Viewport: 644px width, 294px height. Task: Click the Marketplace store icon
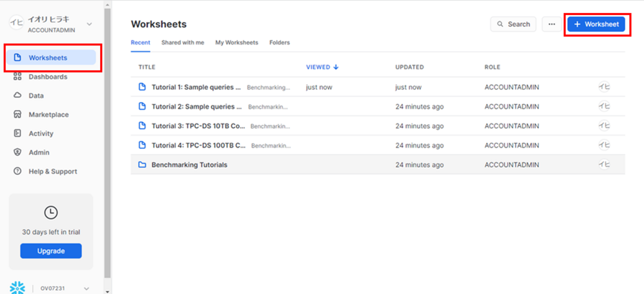click(17, 114)
